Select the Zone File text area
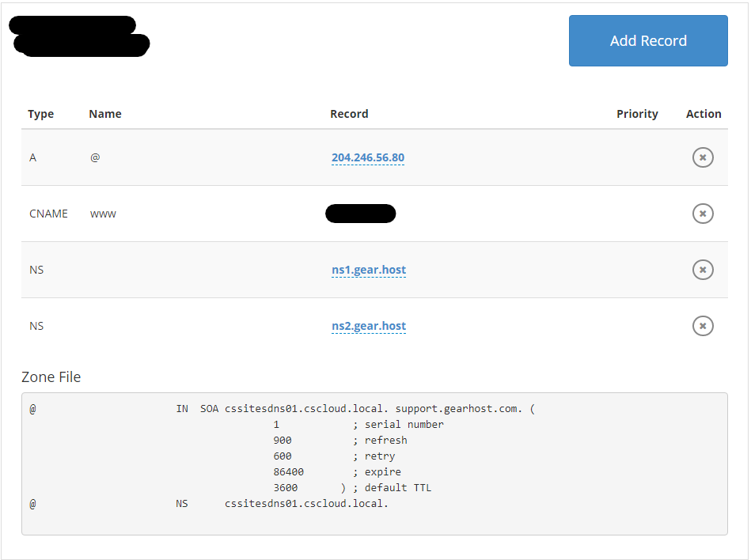The height and width of the screenshot is (560, 751). [x=374, y=464]
